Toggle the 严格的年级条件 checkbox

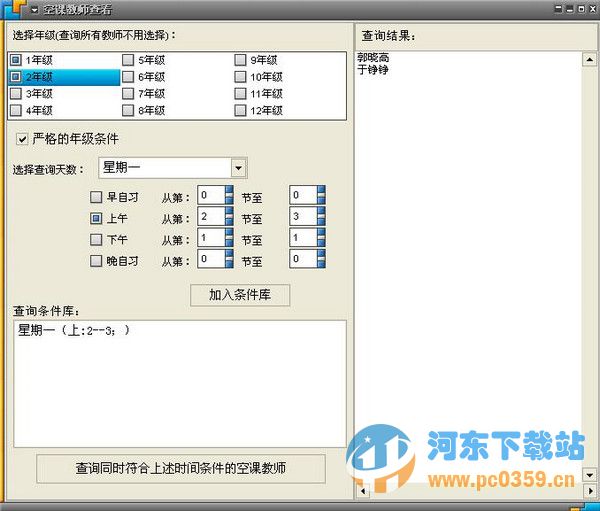tap(22, 139)
